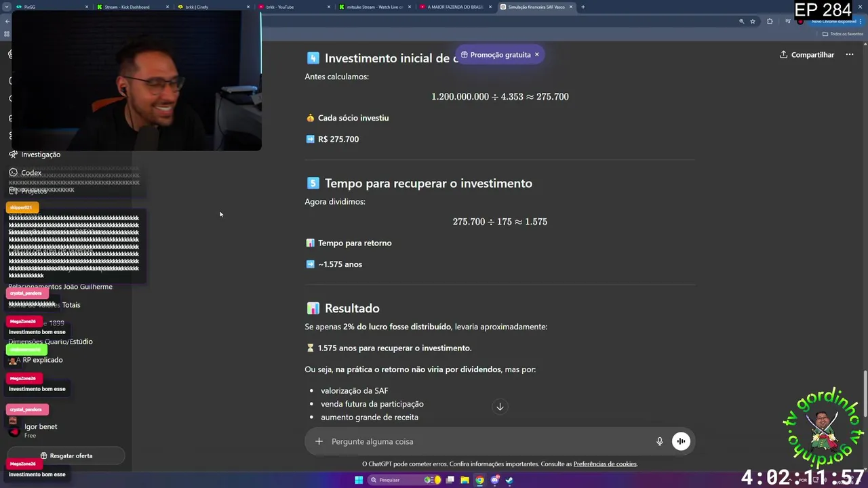
Task: Switch to the Stream - Kick Dashboard tab
Action: click(132, 7)
